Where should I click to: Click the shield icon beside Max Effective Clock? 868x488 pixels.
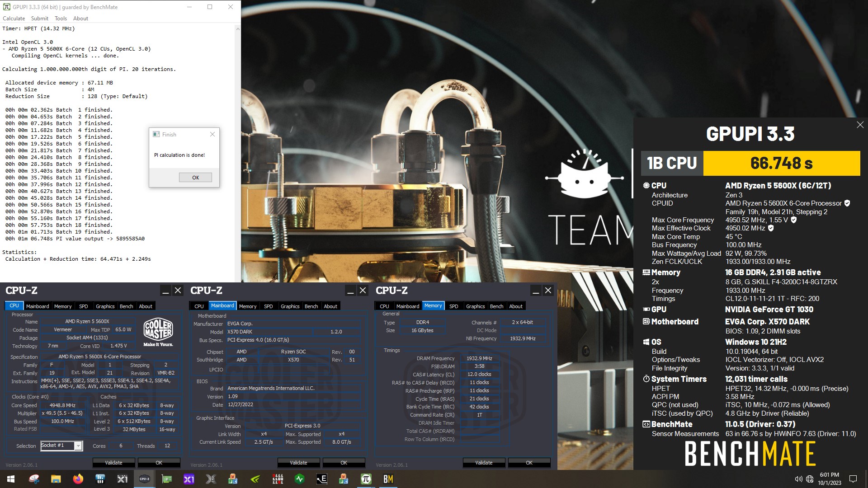(x=771, y=228)
